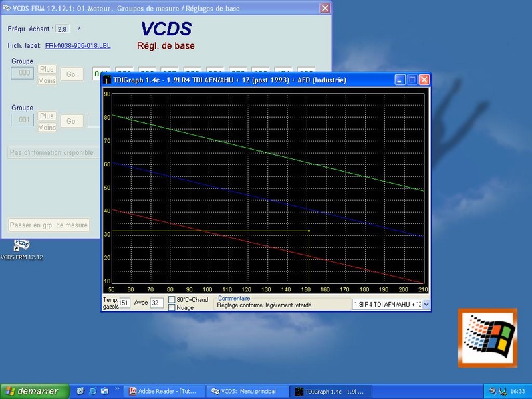Maximize the TDIGraph window

click(x=412, y=80)
